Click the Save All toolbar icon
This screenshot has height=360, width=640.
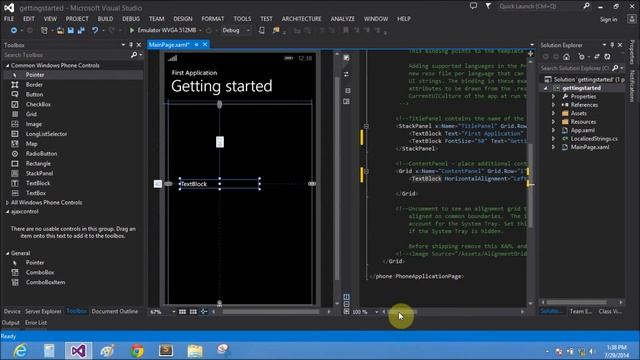pyautogui.click(x=81, y=30)
